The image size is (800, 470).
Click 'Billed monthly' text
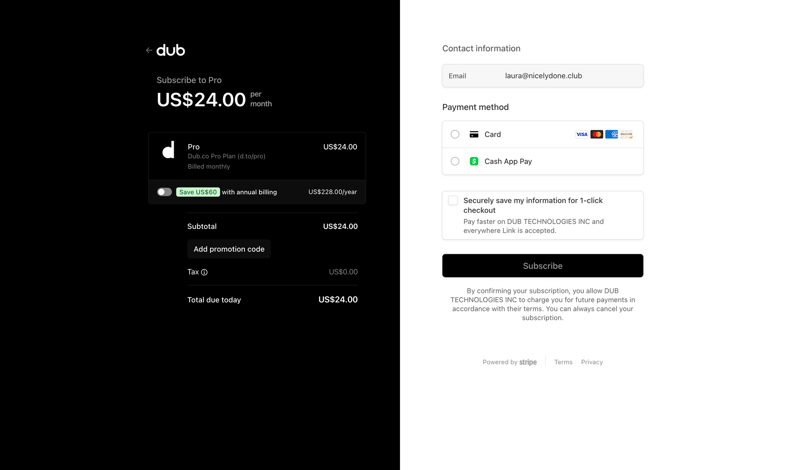209,166
